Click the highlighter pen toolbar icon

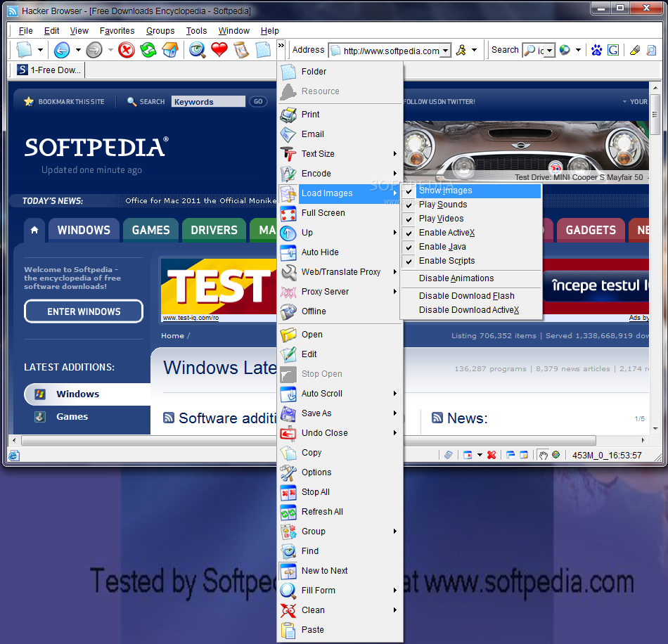coord(635,50)
